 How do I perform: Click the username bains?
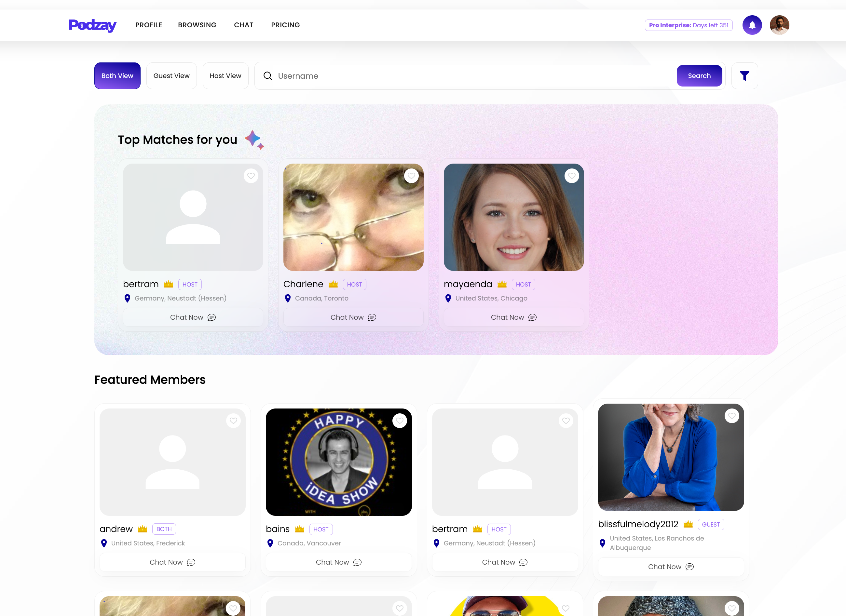tap(278, 529)
